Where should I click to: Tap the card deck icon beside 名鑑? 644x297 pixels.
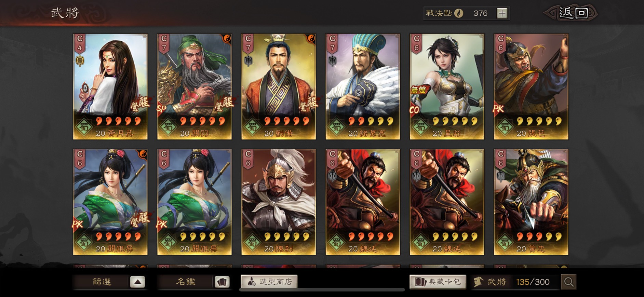click(x=222, y=282)
